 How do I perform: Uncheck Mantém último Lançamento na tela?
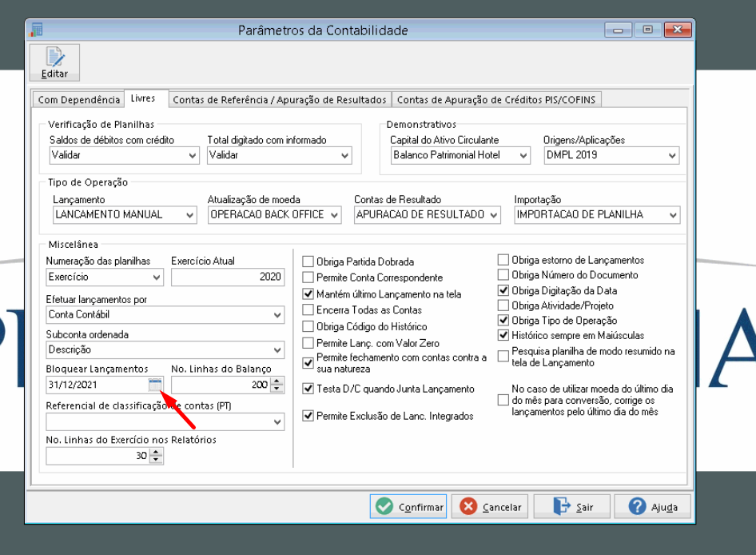click(308, 294)
